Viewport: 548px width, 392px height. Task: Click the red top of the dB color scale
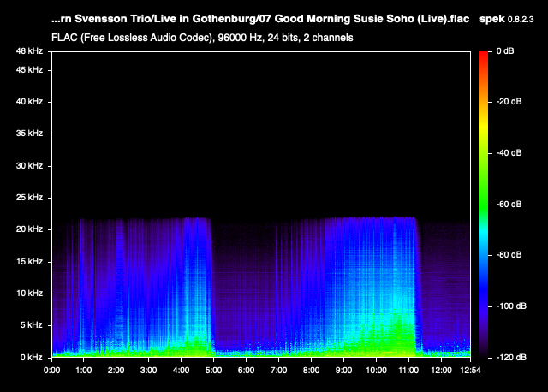coord(484,56)
